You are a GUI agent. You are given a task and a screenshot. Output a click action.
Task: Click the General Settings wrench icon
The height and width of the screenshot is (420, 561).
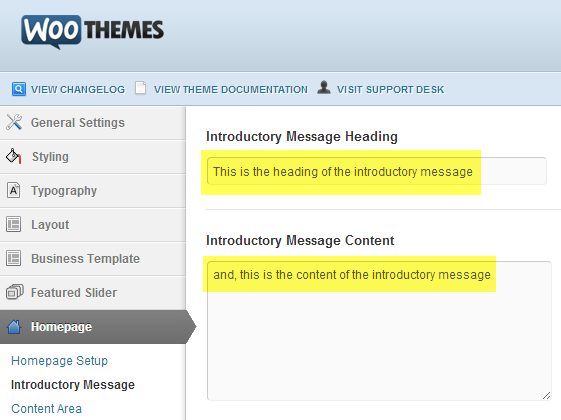(14, 122)
